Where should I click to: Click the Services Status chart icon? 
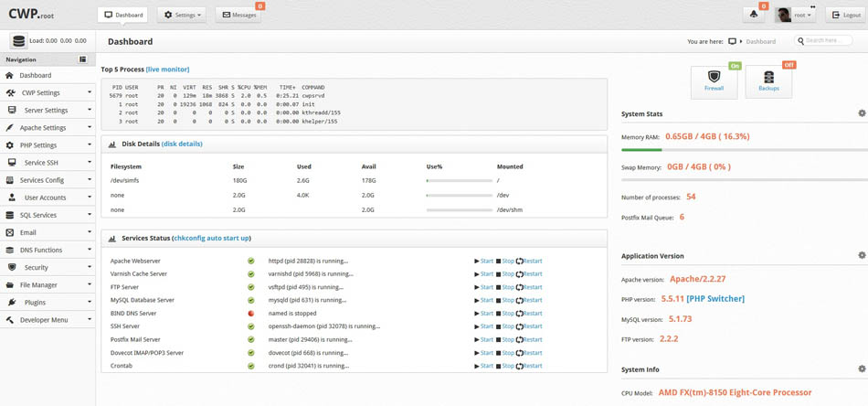[112, 238]
